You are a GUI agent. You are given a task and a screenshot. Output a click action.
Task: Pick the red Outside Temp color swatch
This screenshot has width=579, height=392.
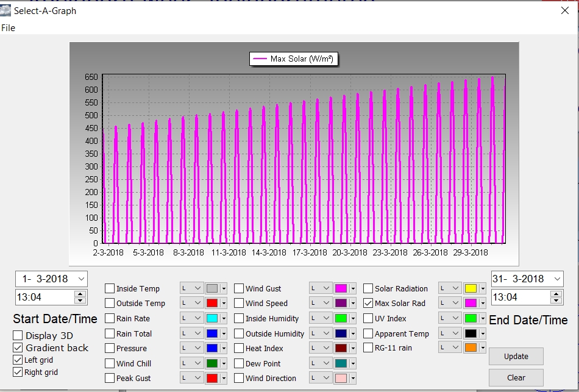pyautogui.click(x=211, y=303)
